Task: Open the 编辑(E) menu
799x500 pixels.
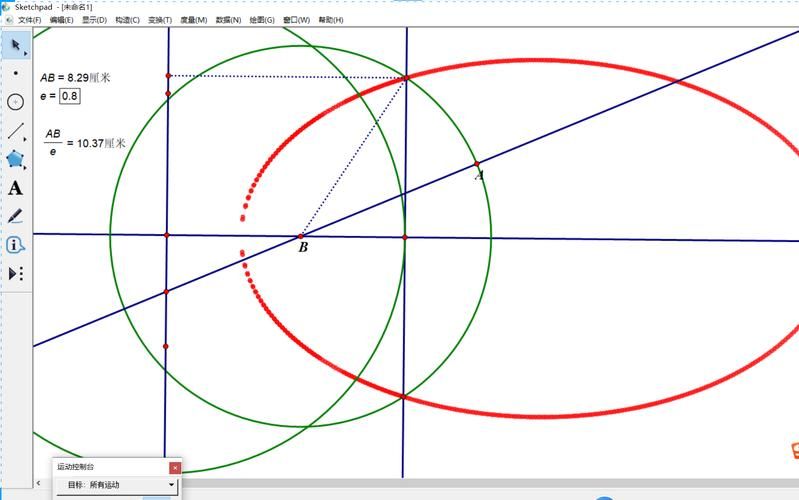Action: [62, 20]
